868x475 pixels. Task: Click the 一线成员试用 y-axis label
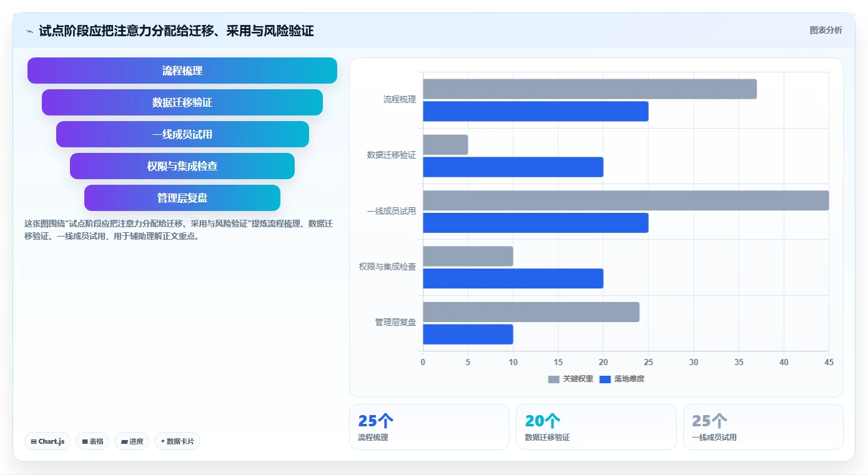tap(392, 212)
